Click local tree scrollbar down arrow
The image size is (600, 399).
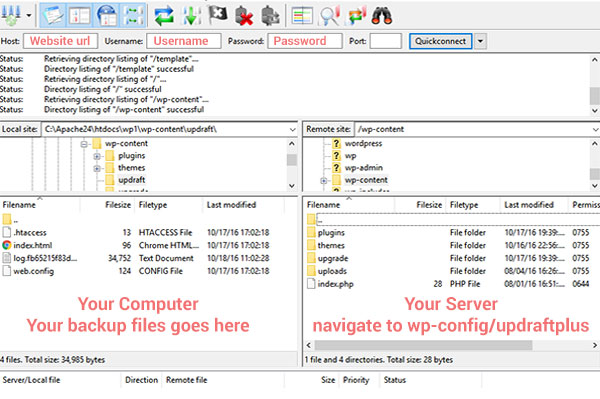[292, 186]
